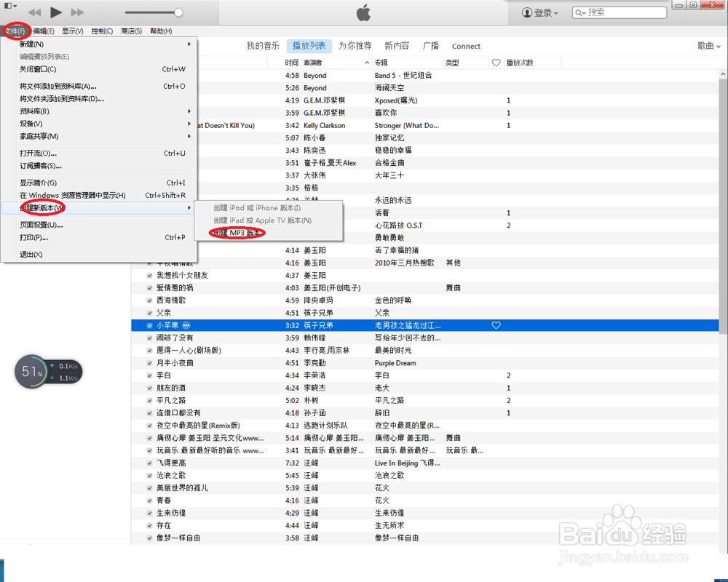Click the Play button in iTunes
Screen dimensions: 728x582
pos(56,12)
